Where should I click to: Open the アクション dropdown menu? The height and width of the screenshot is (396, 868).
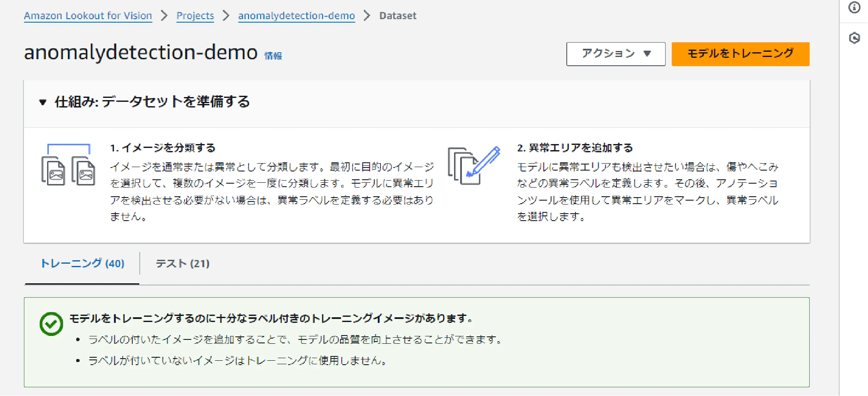[616, 54]
